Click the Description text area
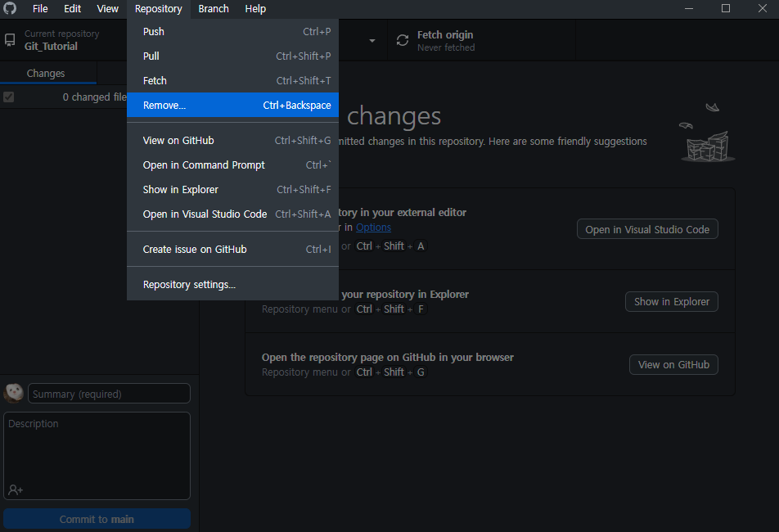779x532 pixels. tap(97, 456)
